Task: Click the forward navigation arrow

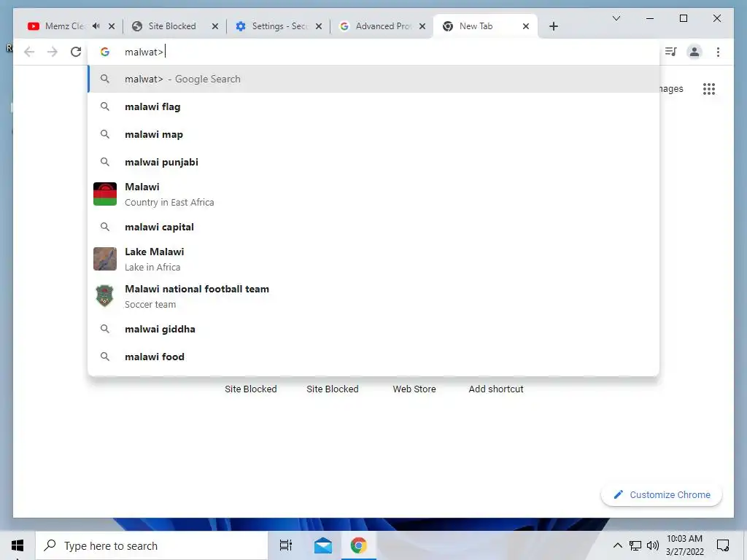Action: coord(53,52)
